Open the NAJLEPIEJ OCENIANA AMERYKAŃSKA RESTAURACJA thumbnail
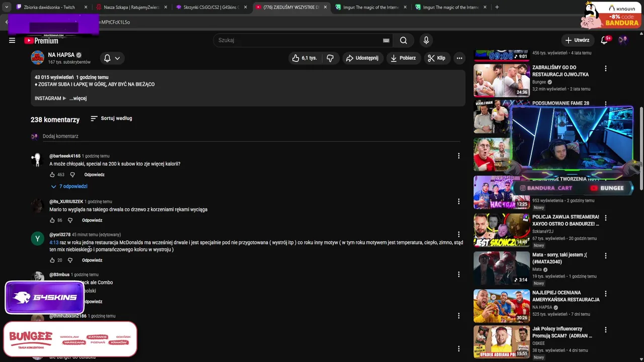644x362 pixels. point(502,306)
